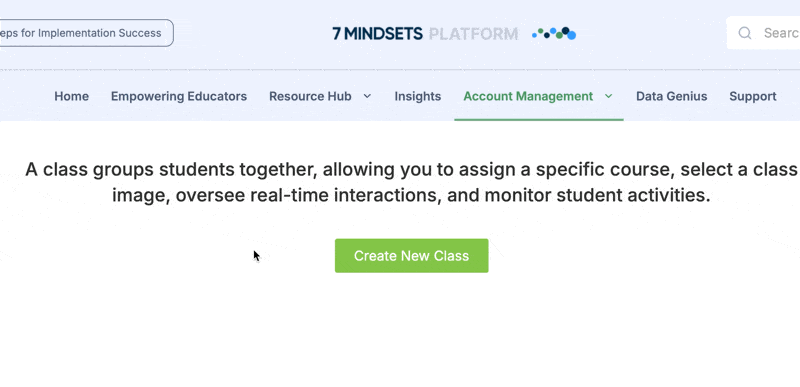Expand the Account Management chevron arrow
Screen dimensions: 800x387
pos(609,96)
